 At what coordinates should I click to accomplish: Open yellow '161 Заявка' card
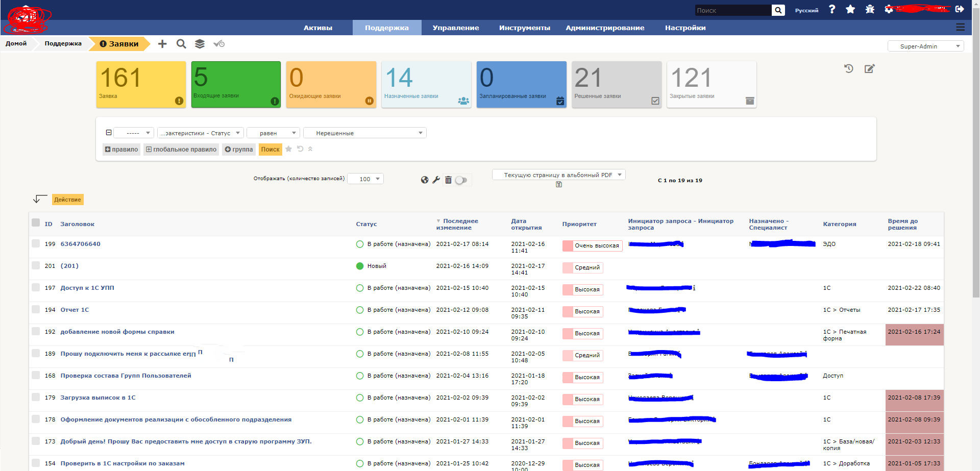point(141,84)
